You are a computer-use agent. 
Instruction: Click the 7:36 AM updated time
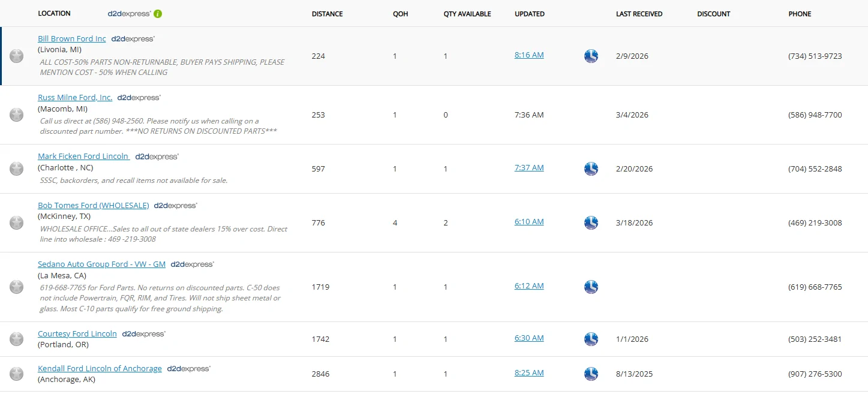529,115
